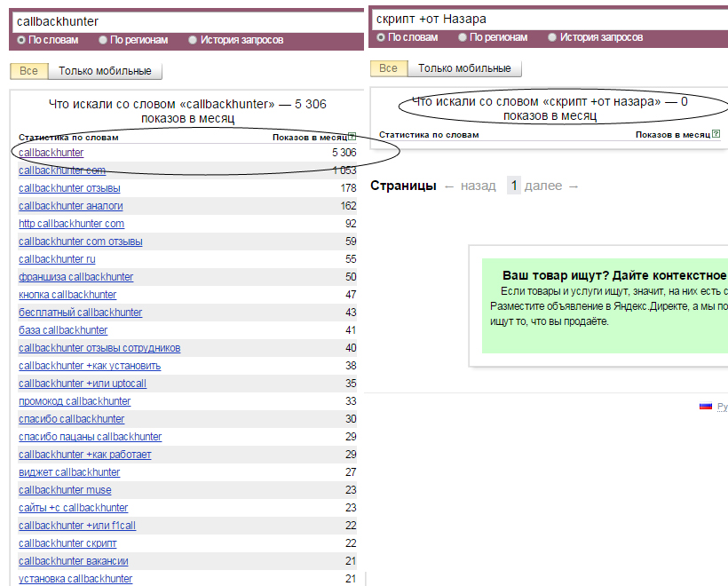Click left Статистика по словам column header

coord(68,138)
